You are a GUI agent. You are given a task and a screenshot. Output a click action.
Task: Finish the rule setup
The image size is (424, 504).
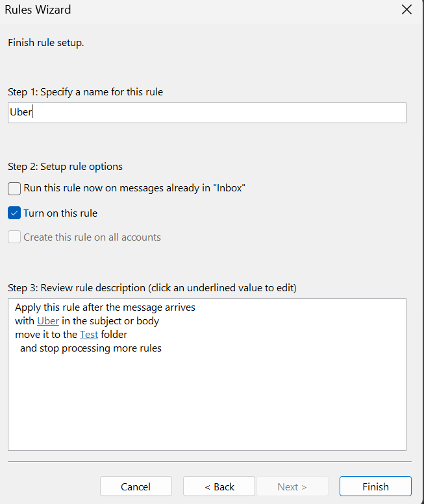click(375, 486)
